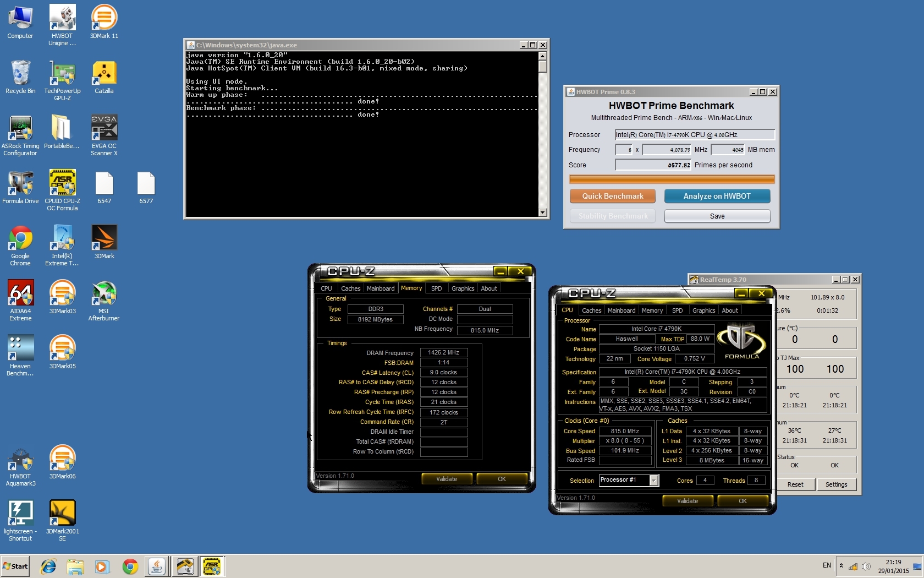Launch 3DMark 11 desktop shortcut
Image resolution: width=924 pixels, height=578 pixels.
(x=104, y=23)
